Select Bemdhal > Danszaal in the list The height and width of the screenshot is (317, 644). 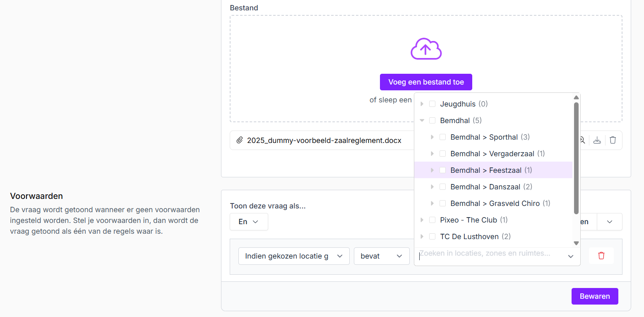pos(485,187)
